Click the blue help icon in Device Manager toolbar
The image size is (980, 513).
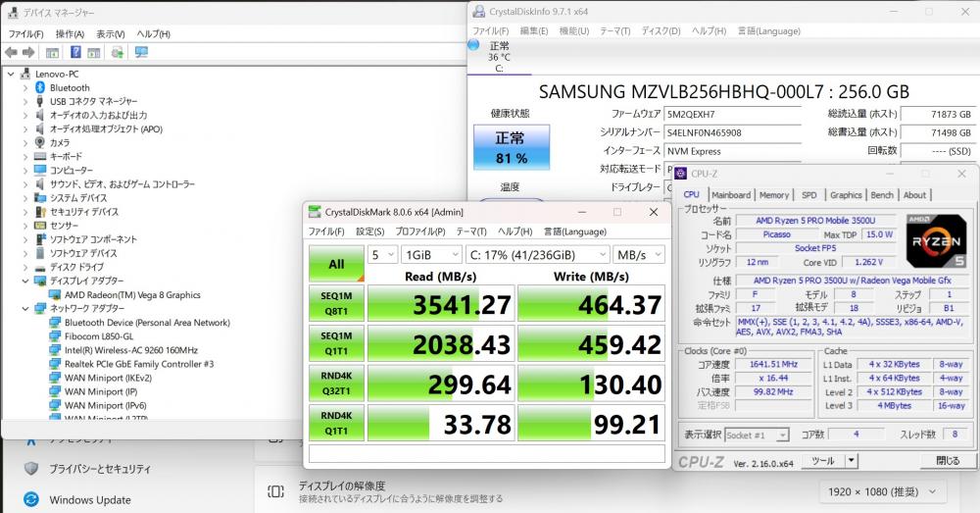tap(75, 53)
